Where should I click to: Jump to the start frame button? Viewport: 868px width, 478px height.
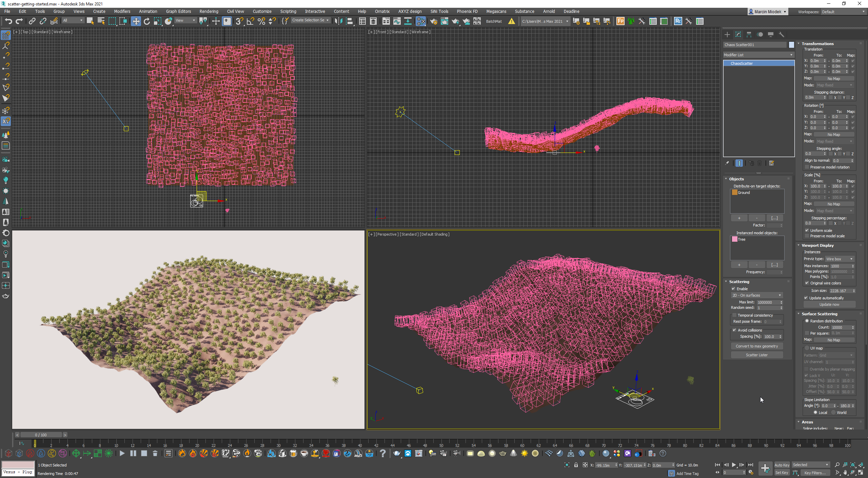[717, 465]
